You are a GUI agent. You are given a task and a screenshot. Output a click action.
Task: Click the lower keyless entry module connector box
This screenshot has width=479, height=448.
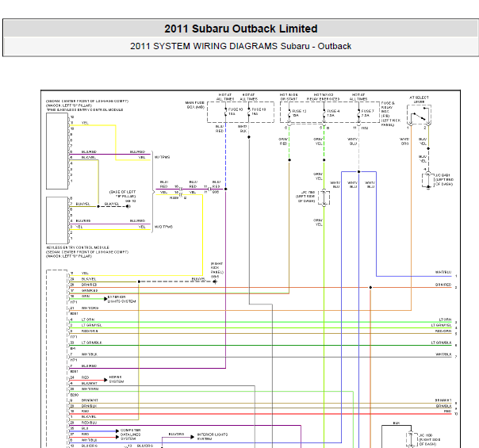tap(57, 220)
